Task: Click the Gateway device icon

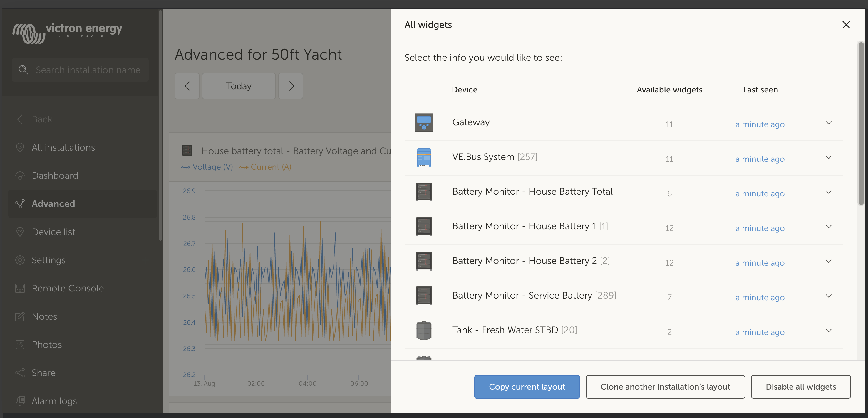Action: point(423,123)
